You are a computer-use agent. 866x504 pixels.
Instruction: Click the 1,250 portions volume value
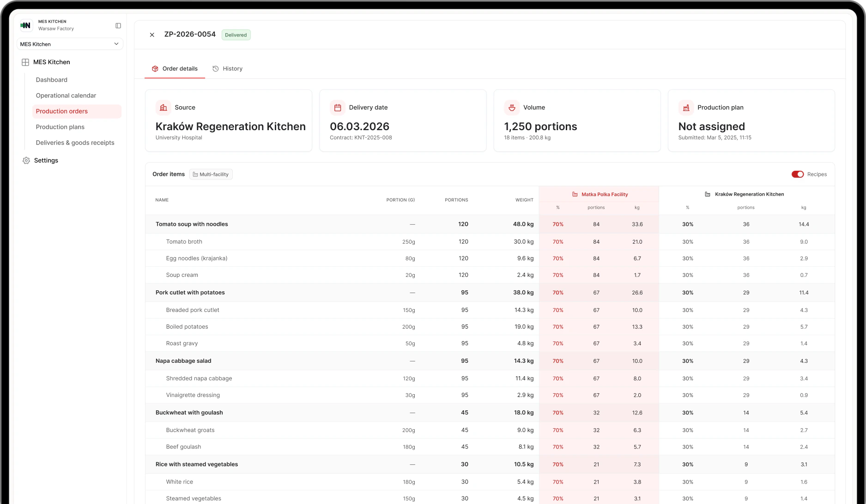pos(540,126)
